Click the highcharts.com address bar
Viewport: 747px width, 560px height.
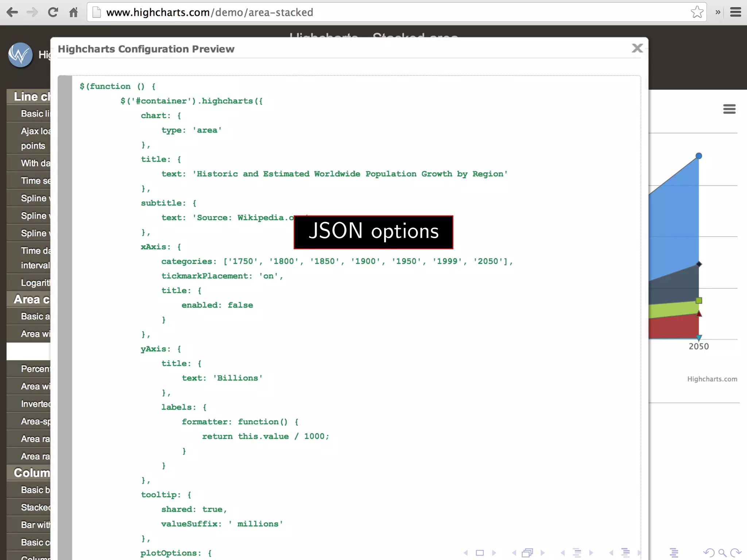point(396,12)
